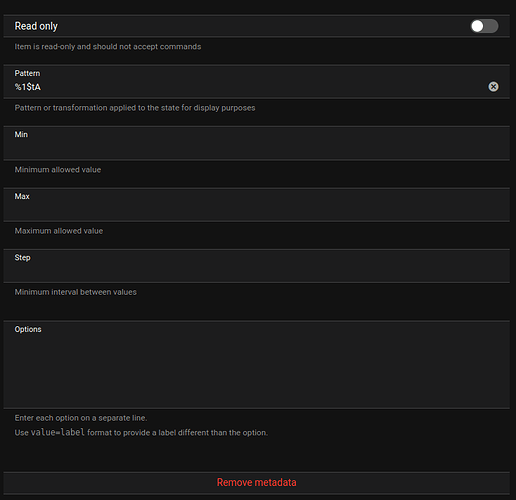
Task: Click the 'Maximum allowed value' hint
Action: (x=59, y=231)
